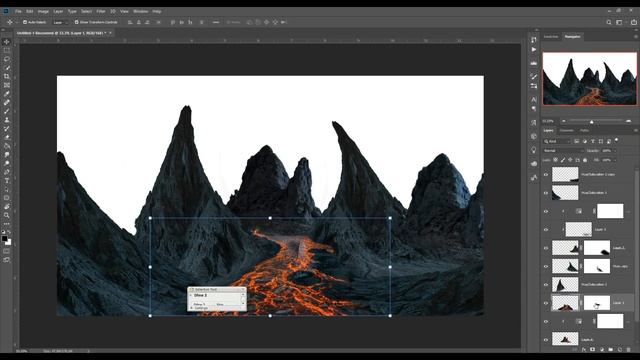Zoom out with small mountains Navigator button
The width and height of the screenshot is (640, 360).
[564, 121]
